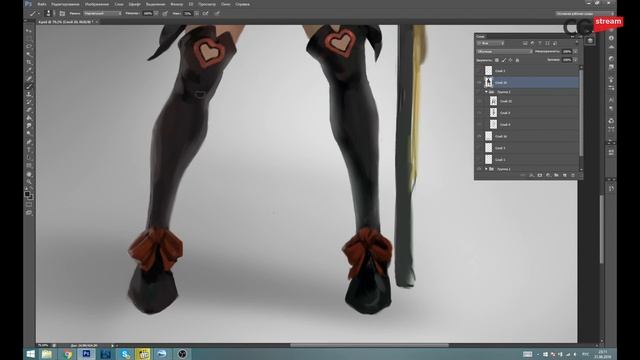Click the foreground color swatch

coord(27,194)
